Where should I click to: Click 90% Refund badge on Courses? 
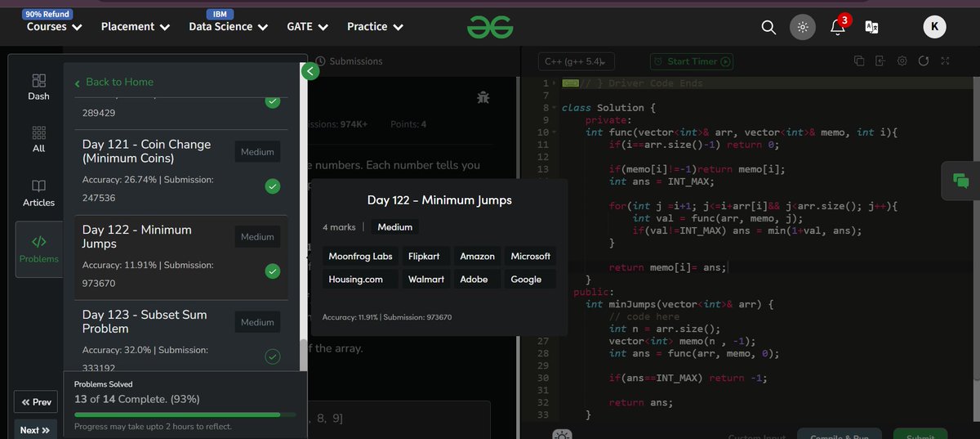[47, 14]
